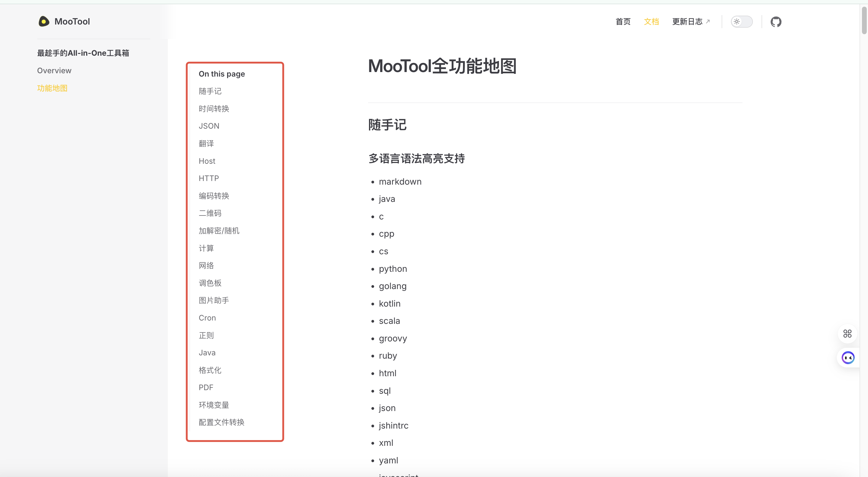Open the AI assistant robot icon

[x=847, y=358]
